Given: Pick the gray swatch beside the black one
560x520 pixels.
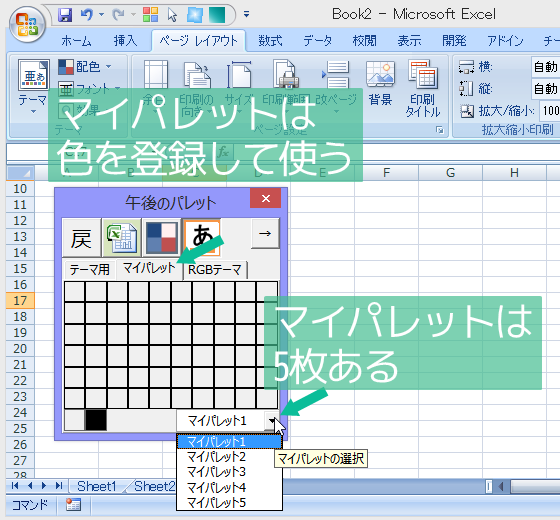Looking at the screenshot, I should pos(74,420).
